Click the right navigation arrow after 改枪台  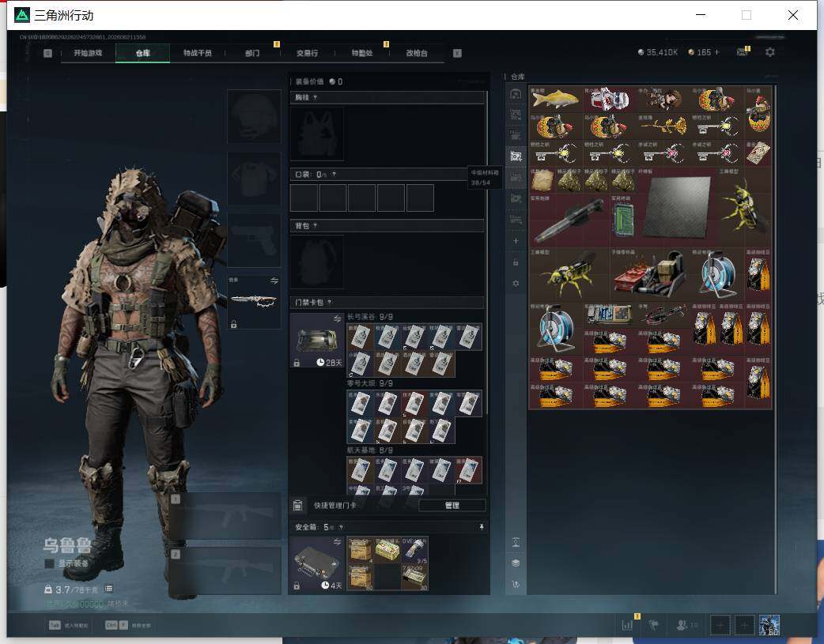[457, 53]
